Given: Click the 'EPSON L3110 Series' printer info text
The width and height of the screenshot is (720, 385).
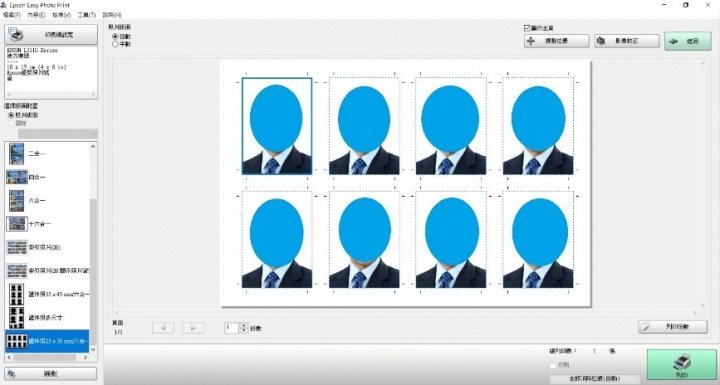Looking at the screenshot, I should coord(33,50).
